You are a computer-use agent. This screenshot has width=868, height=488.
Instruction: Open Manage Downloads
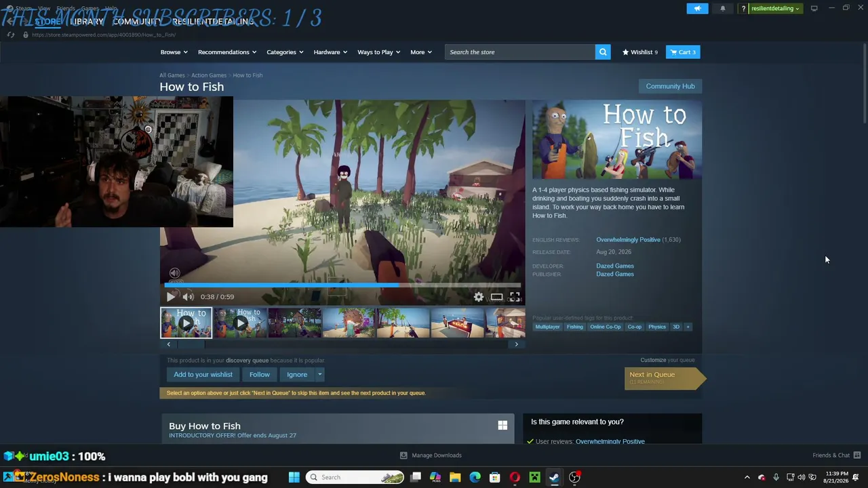[x=431, y=455]
